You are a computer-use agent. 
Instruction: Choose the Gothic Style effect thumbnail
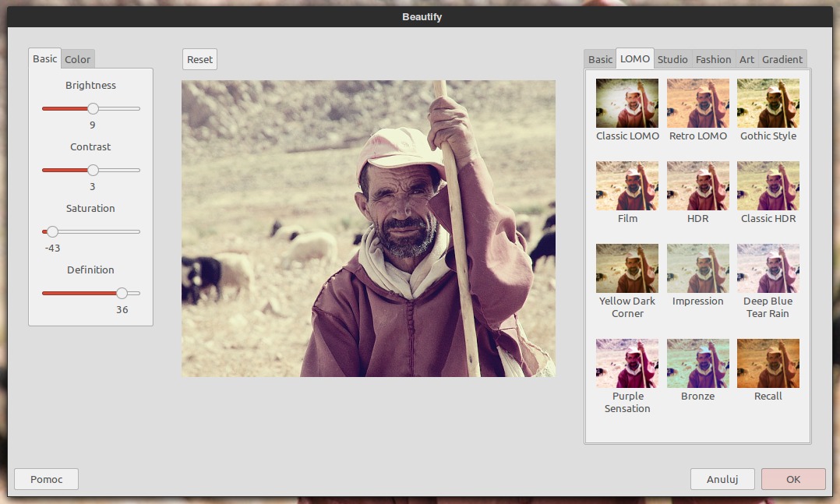tap(768, 103)
